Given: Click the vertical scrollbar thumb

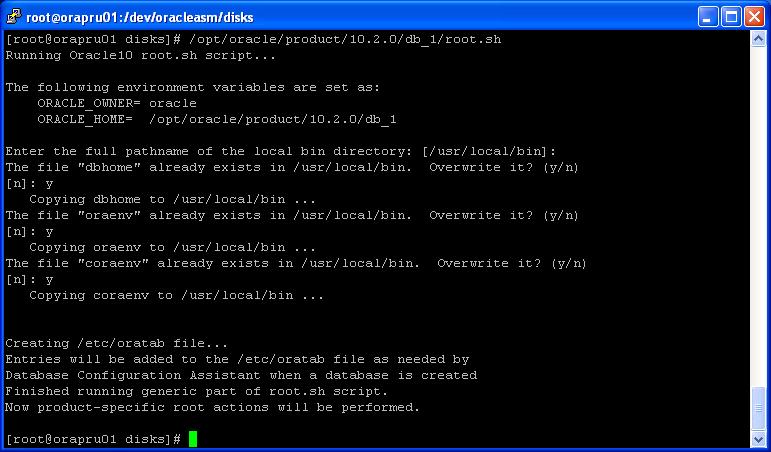Looking at the screenshot, I should coord(758,409).
